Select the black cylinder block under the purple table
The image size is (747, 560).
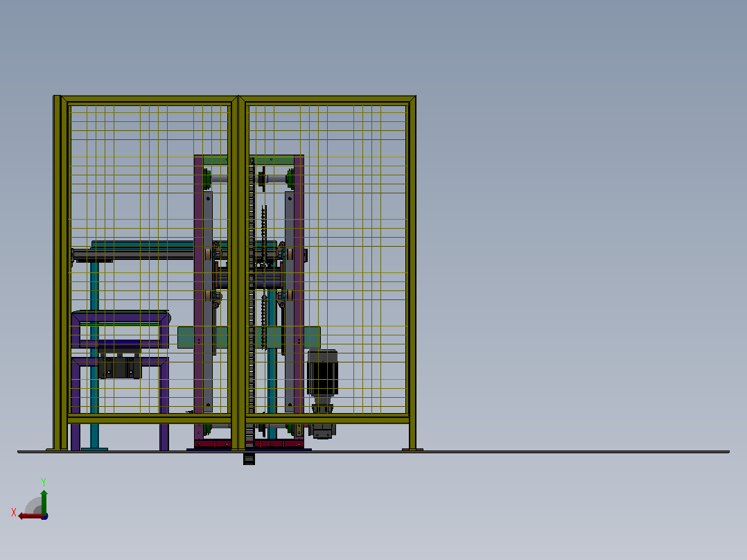tap(120, 367)
